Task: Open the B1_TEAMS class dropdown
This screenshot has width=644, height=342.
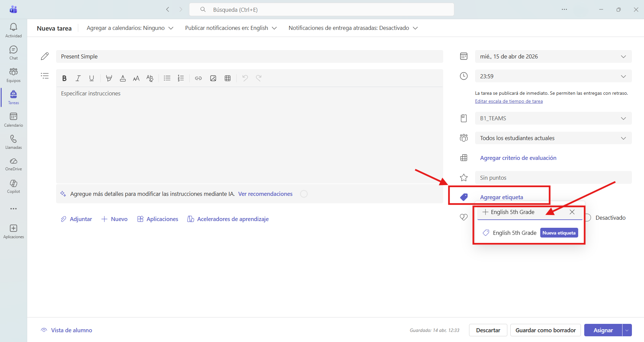Action: click(x=553, y=118)
